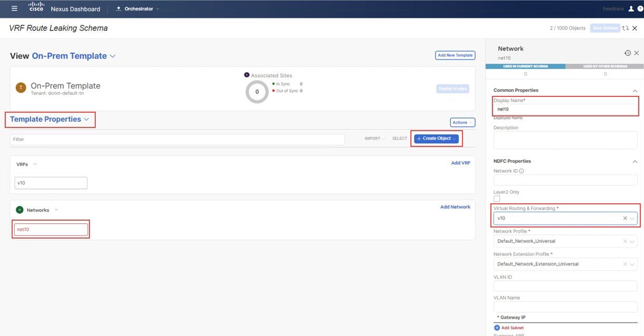The height and width of the screenshot is (336, 644).
Task: Click the Display Name field
Action: point(566,110)
